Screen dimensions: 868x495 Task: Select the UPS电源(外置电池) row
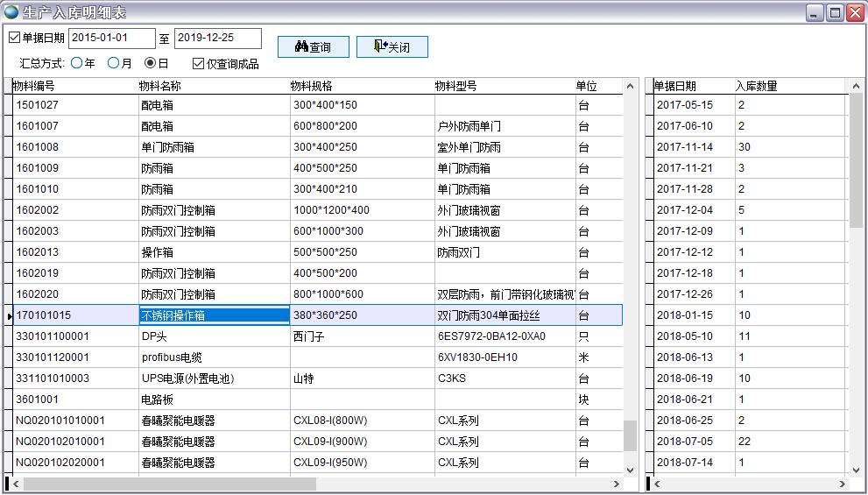pos(187,378)
